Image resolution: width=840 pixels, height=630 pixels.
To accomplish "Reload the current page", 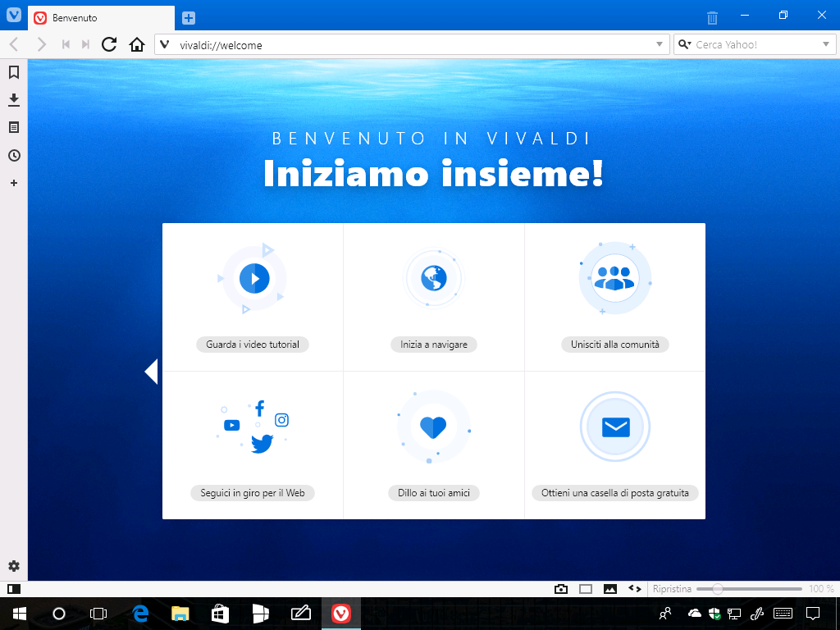I will click(x=109, y=44).
